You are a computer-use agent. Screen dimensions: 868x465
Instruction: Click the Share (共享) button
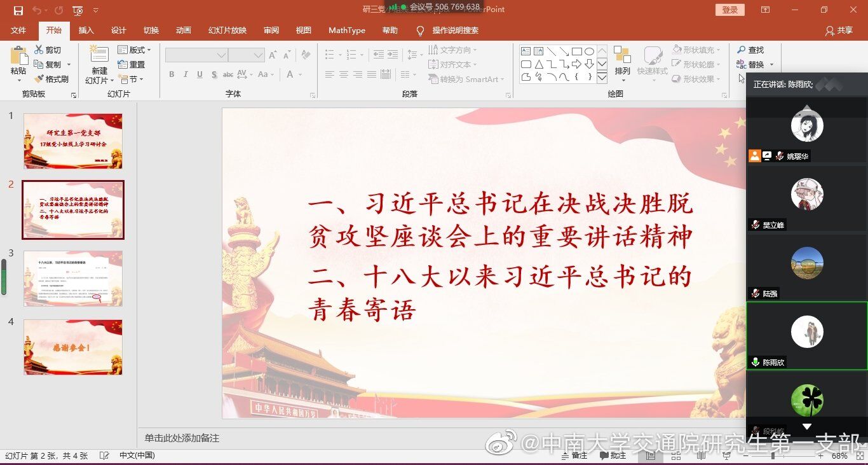(839, 31)
